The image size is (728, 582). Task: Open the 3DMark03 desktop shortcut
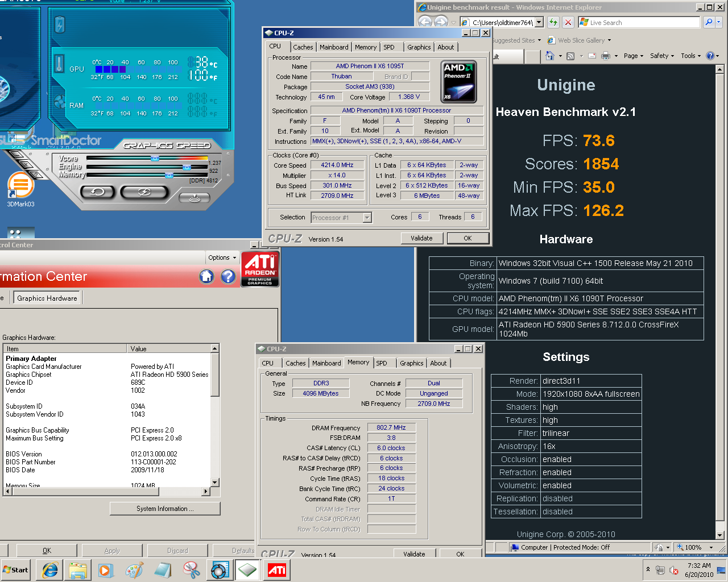[x=20, y=189]
